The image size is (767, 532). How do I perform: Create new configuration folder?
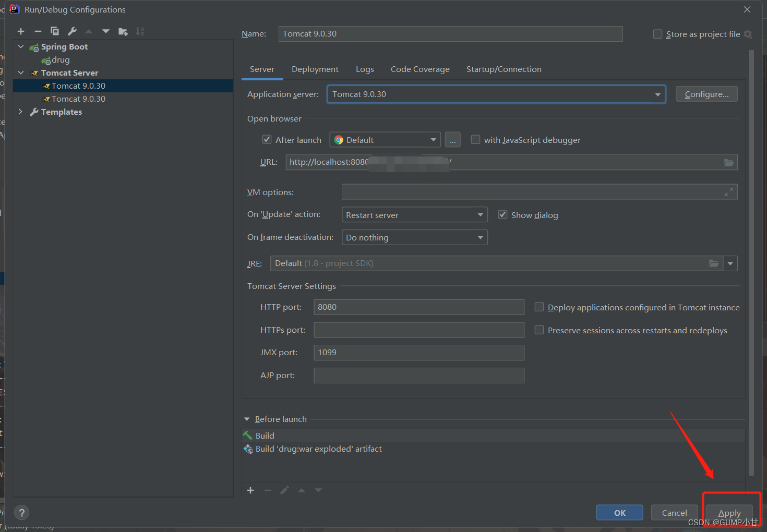click(123, 31)
